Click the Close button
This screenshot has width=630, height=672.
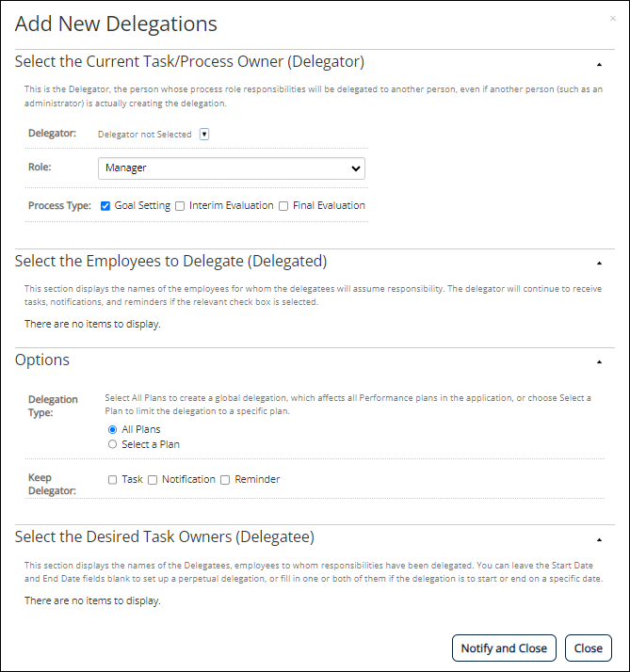pyautogui.click(x=589, y=648)
